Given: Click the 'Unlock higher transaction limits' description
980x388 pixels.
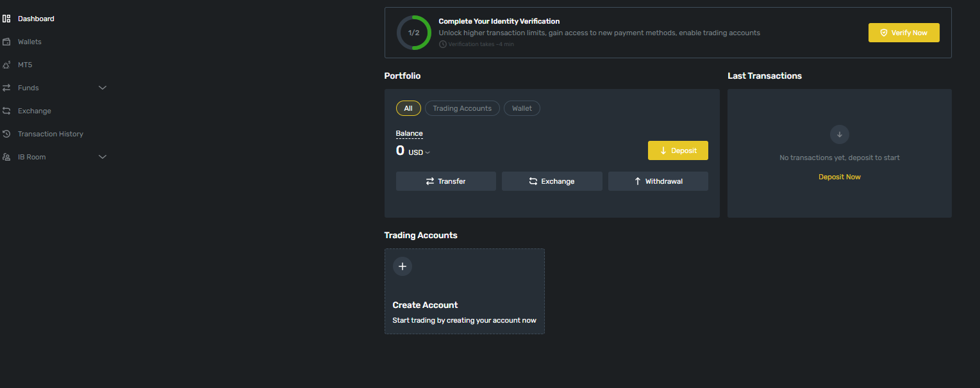Looking at the screenshot, I should pos(599,33).
